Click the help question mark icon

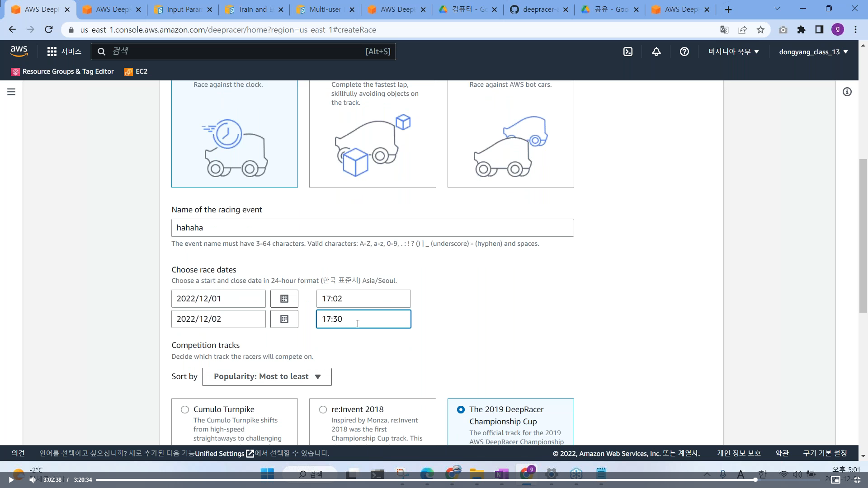click(x=684, y=52)
